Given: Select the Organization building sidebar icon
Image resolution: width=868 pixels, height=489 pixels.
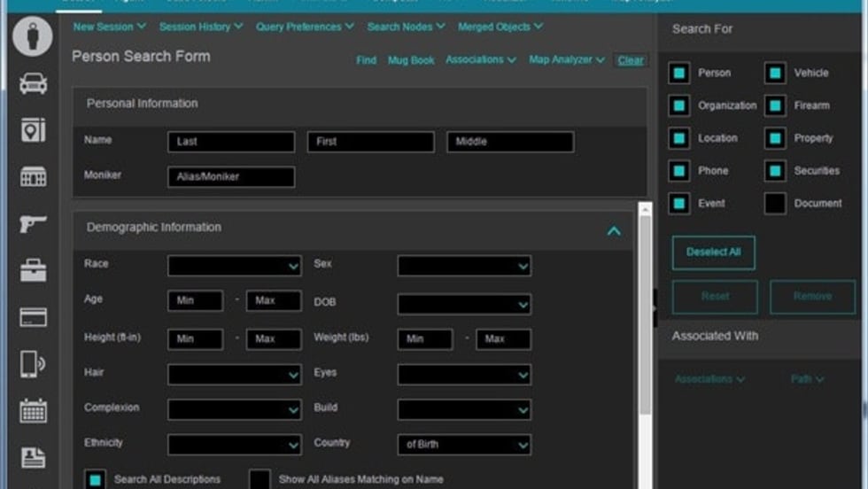Looking at the screenshot, I should tap(33, 176).
